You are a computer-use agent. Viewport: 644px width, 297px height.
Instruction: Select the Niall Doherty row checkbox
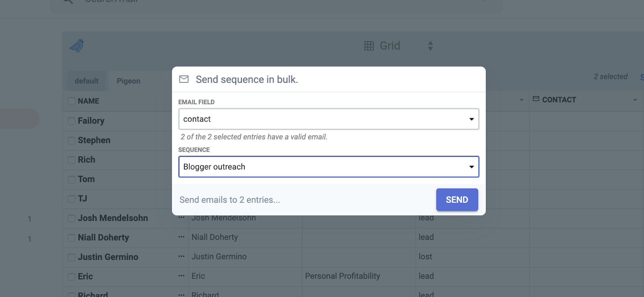tap(72, 238)
